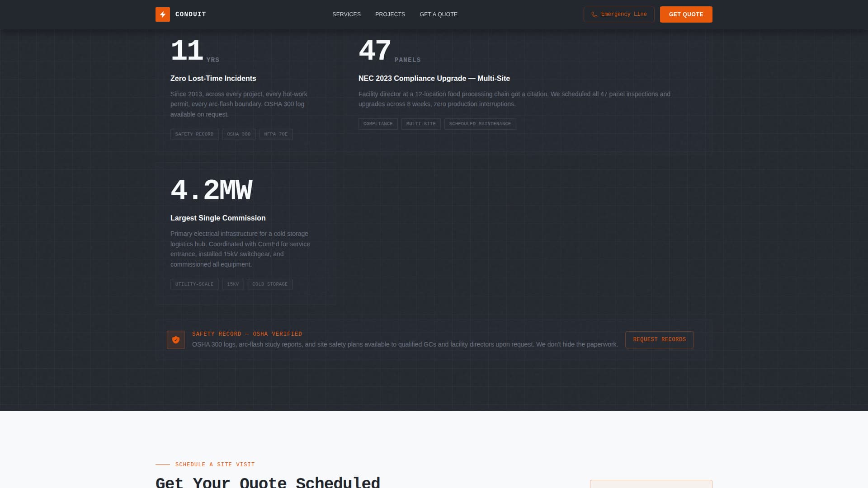The height and width of the screenshot is (488, 868).
Task: Click the Facility director description paragraph
Action: pyautogui.click(x=514, y=99)
